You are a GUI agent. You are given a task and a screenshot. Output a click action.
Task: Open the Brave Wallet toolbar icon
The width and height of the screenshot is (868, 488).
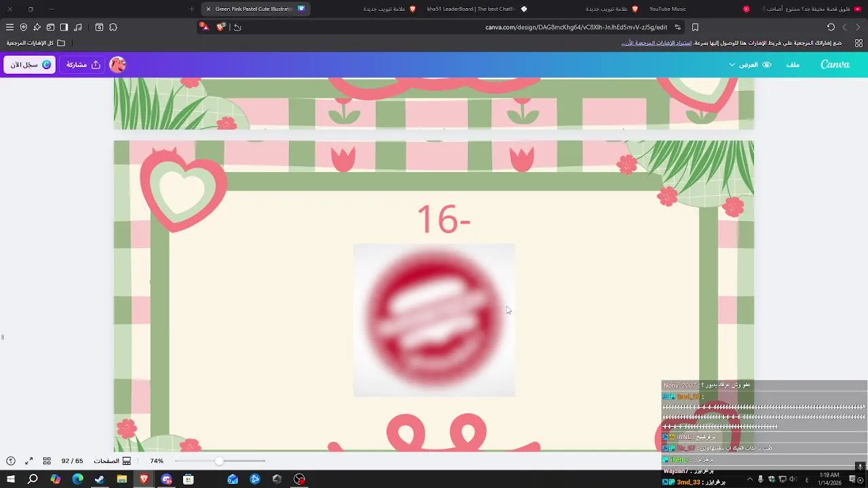(50, 27)
